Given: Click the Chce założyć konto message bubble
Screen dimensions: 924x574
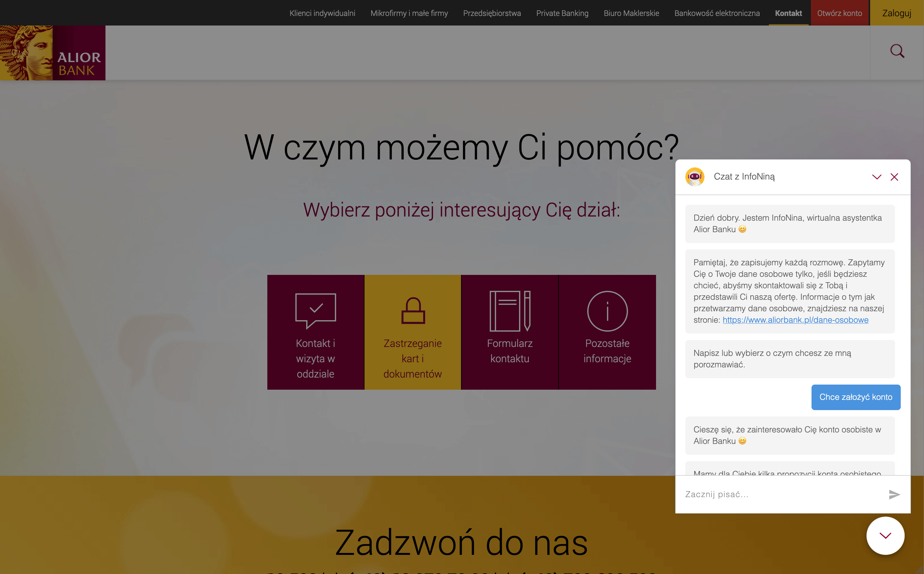Looking at the screenshot, I should pyautogui.click(x=855, y=397).
